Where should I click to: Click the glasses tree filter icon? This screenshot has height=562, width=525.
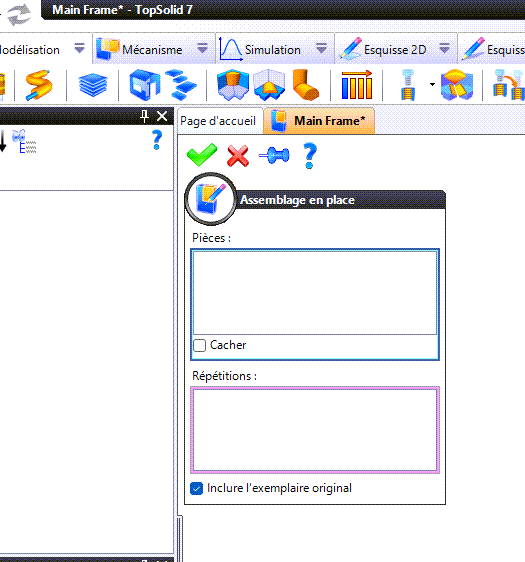tap(24, 141)
